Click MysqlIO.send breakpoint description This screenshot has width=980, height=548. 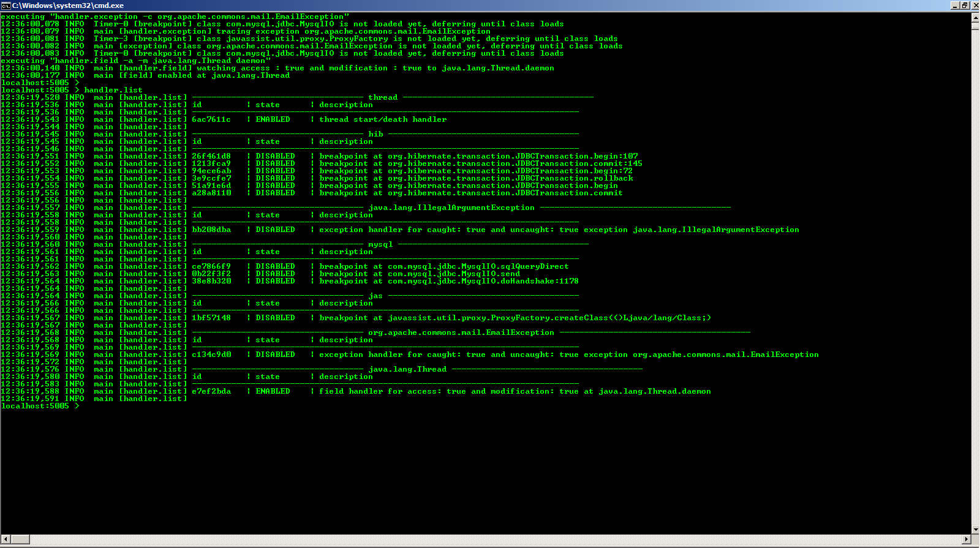(x=420, y=274)
